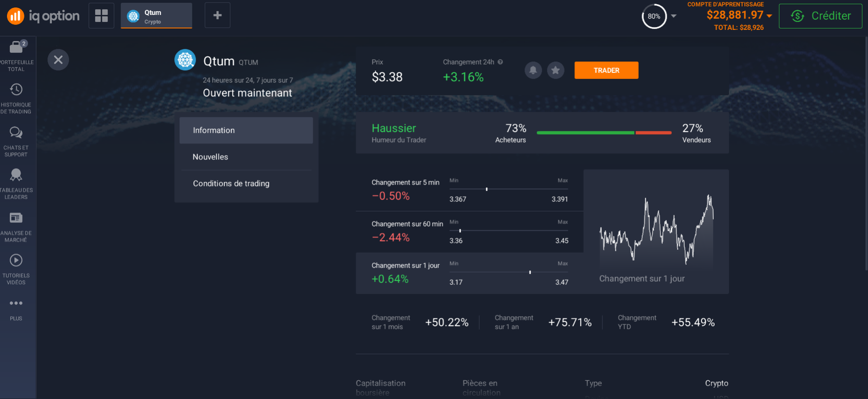Open Tableau des Leaders in the sidebar

click(16, 183)
